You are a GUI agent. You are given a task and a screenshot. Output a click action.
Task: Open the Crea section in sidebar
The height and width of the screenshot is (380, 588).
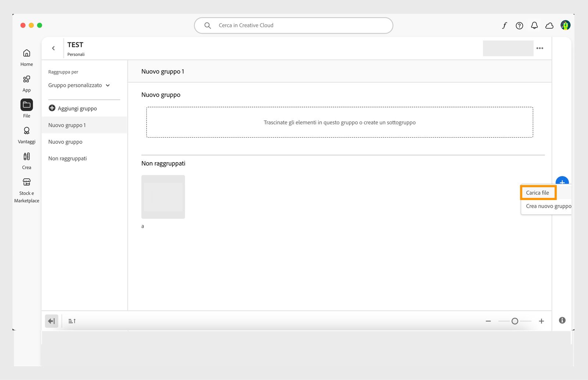pyautogui.click(x=26, y=161)
